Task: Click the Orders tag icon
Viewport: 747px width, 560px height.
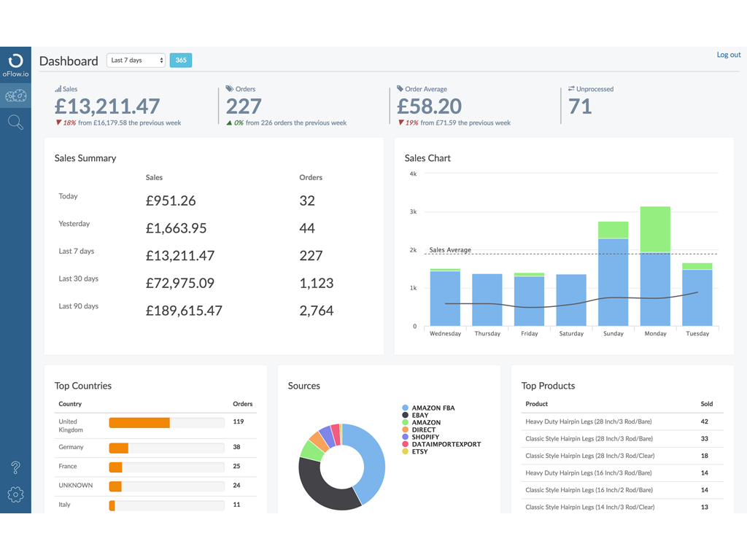Action: coord(230,89)
